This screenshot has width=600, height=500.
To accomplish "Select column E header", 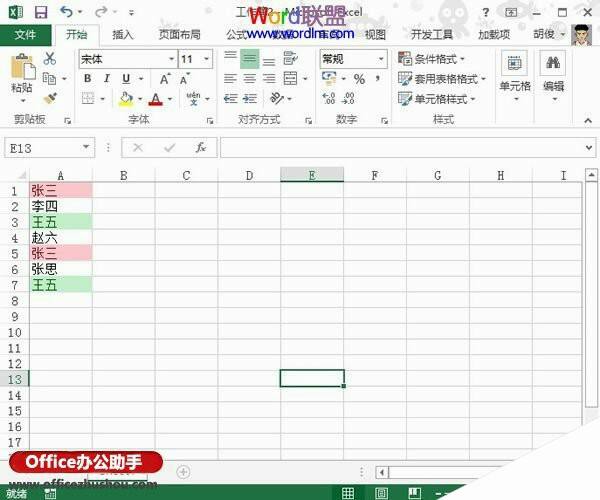I will [x=312, y=175].
